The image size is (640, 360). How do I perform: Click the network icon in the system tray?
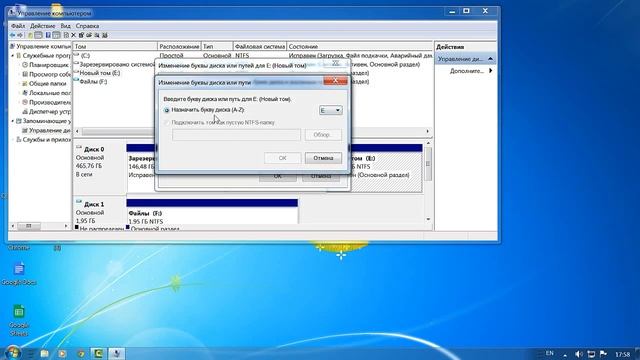591,354
